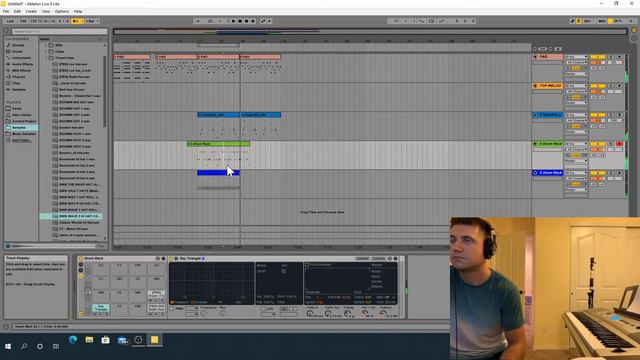The width and height of the screenshot is (640, 360).
Task: Open PAD track MIDI From input dropdown
Action: click(576, 57)
